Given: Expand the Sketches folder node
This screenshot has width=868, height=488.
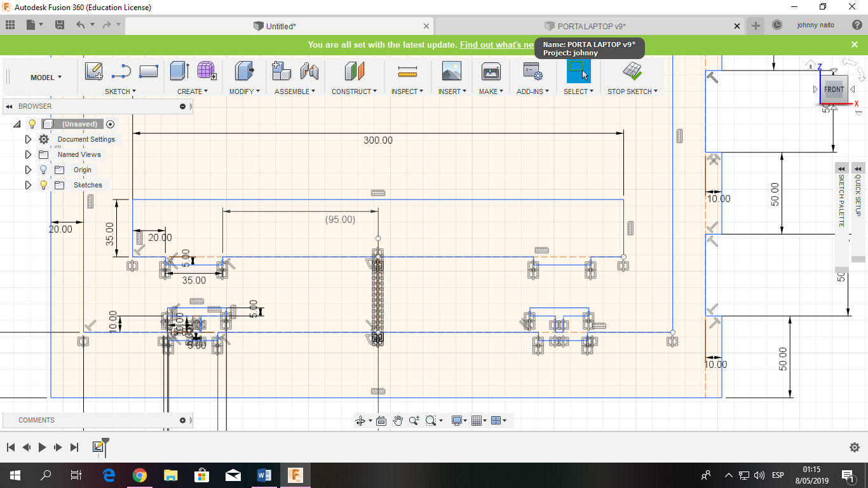Looking at the screenshot, I should [x=28, y=185].
